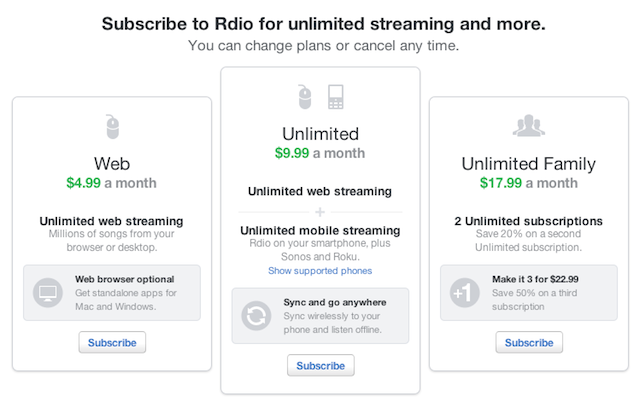Open the Show supported phones link

pos(320,271)
